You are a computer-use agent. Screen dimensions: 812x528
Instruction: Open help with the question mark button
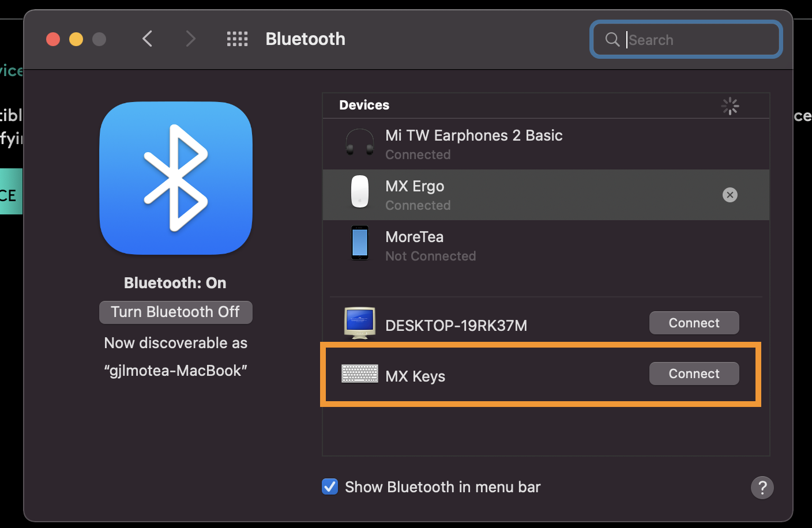click(x=762, y=488)
